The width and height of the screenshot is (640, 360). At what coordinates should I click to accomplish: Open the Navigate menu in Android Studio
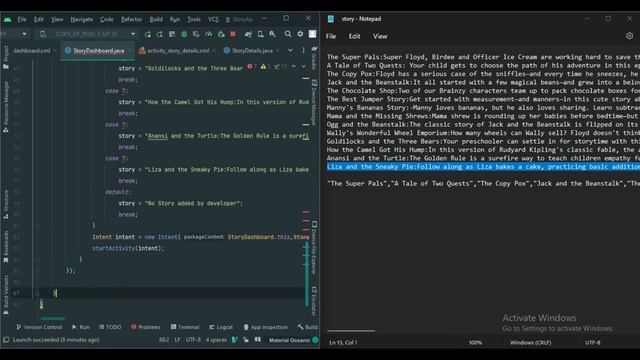[x=81, y=19]
